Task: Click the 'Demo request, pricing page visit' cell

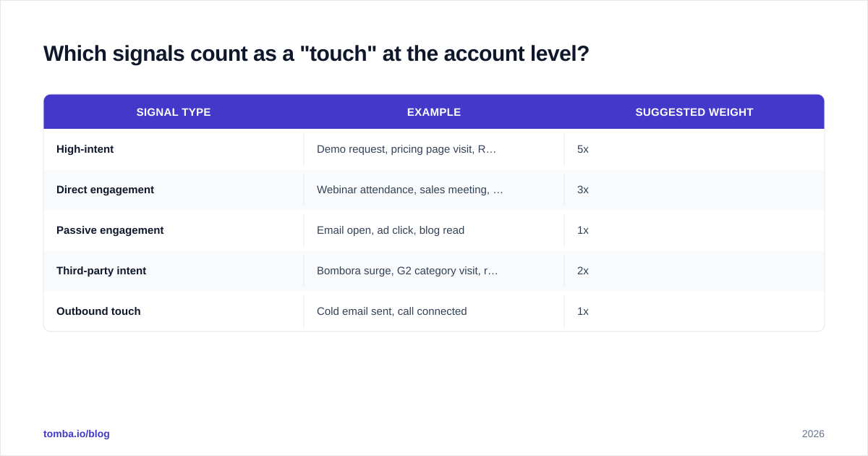Action: pyautogui.click(x=434, y=149)
